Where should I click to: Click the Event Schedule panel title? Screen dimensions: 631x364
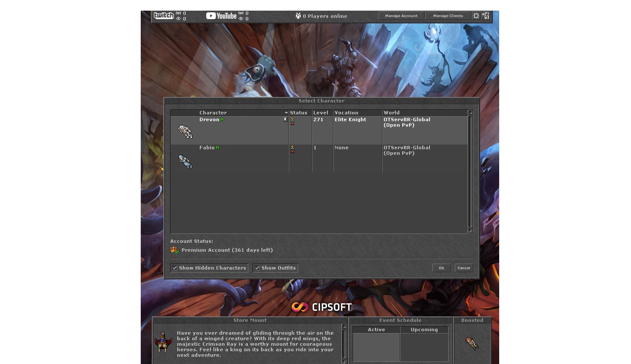point(401,320)
